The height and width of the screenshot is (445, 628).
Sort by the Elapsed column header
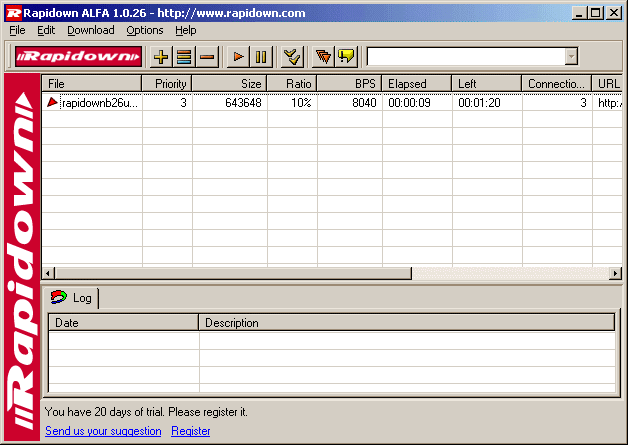coord(417,84)
